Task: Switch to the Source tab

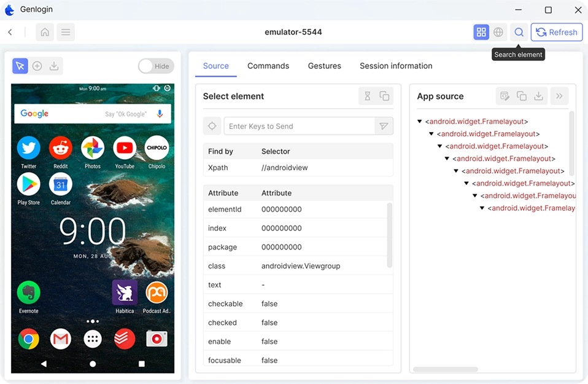Action: coord(215,66)
